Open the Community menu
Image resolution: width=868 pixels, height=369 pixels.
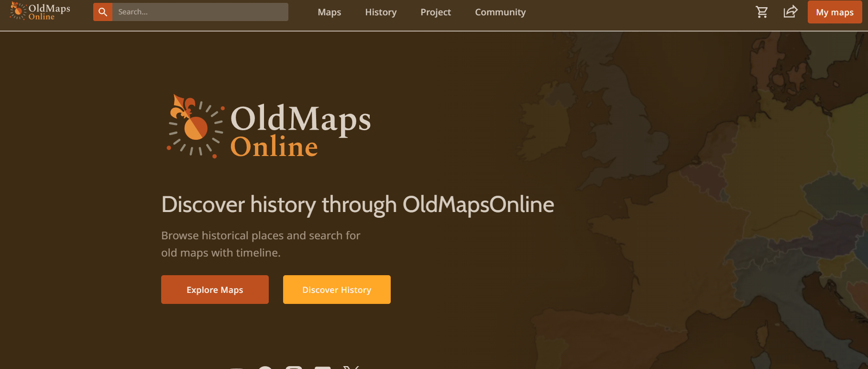pyautogui.click(x=500, y=12)
